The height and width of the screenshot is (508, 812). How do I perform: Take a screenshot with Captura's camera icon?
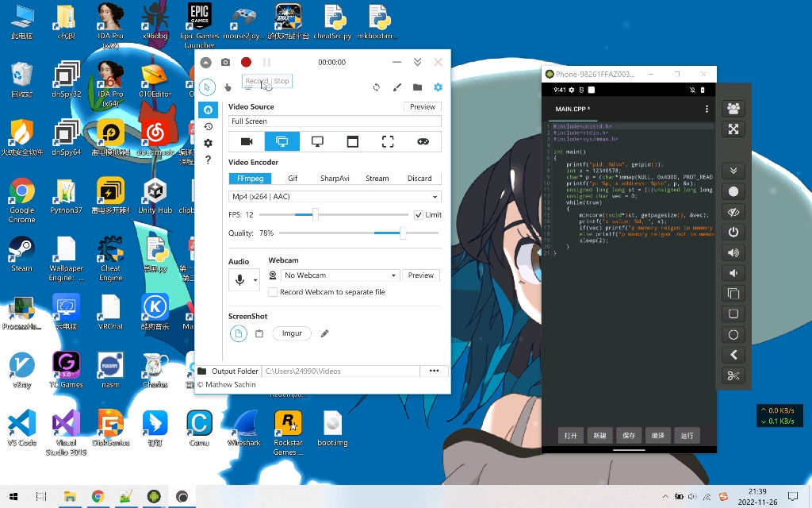click(225, 62)
